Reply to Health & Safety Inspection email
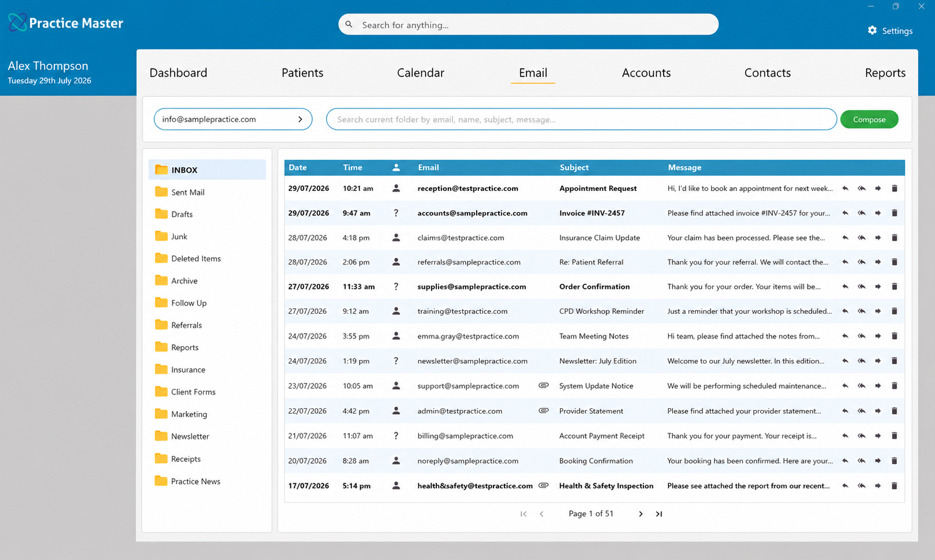The height and width of the screenshot is (560, 935). click(845, 486)
